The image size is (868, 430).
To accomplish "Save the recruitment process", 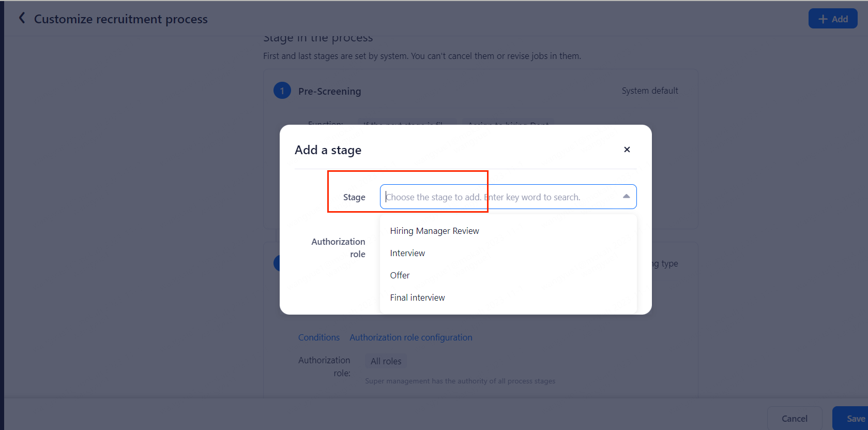I will click(853, 419).
